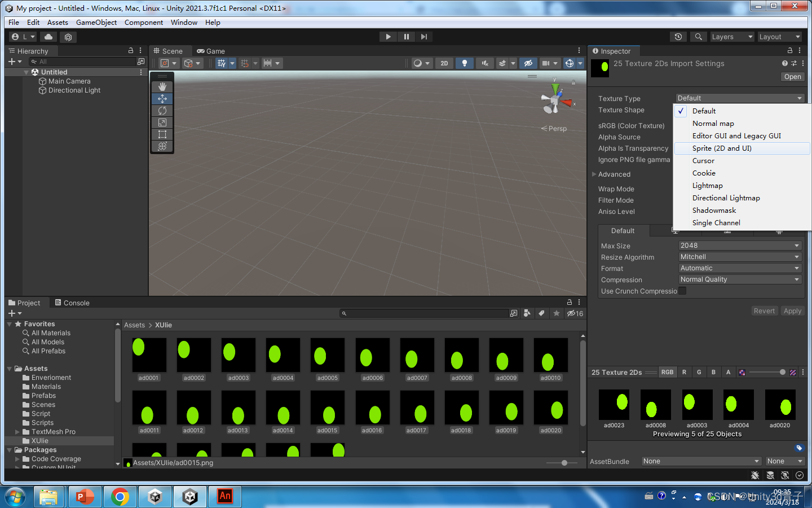Click the Play button
The width and height of the screenshot is (812, 508).
coord(388,37)
